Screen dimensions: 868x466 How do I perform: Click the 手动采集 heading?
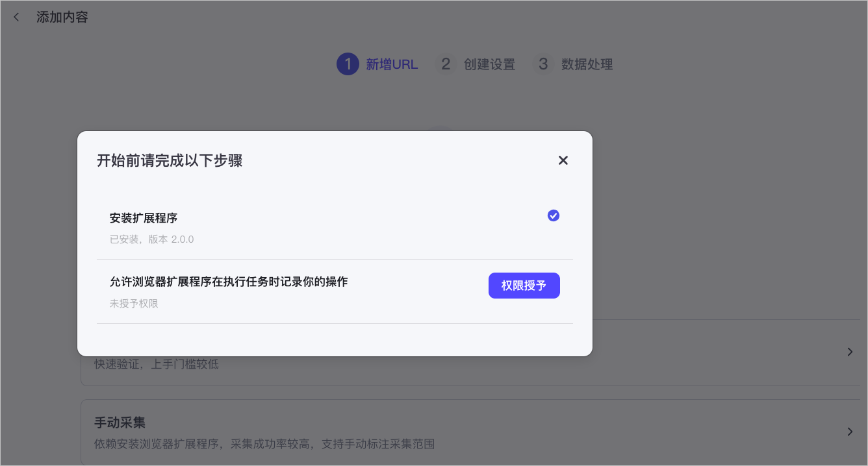point(120,423)
